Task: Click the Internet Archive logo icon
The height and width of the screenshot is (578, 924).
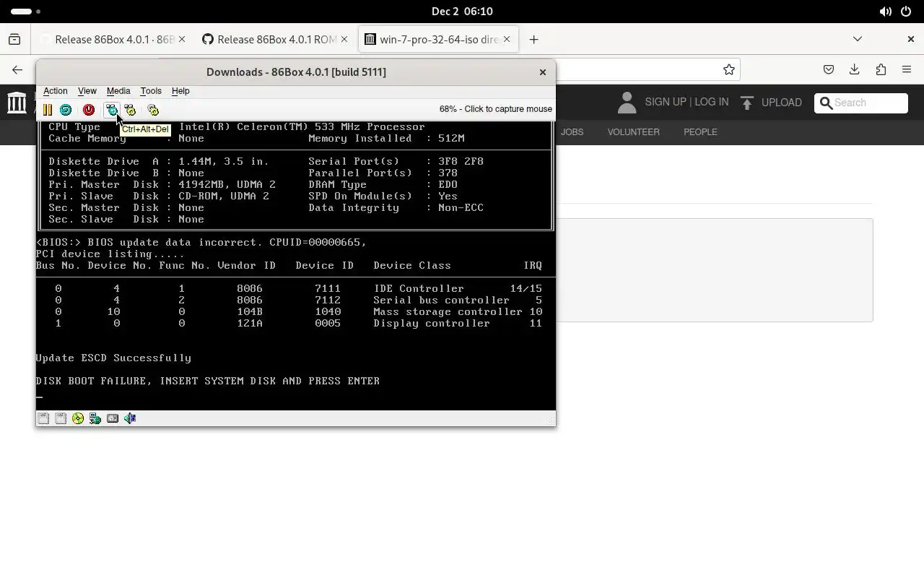Action: 17,103
